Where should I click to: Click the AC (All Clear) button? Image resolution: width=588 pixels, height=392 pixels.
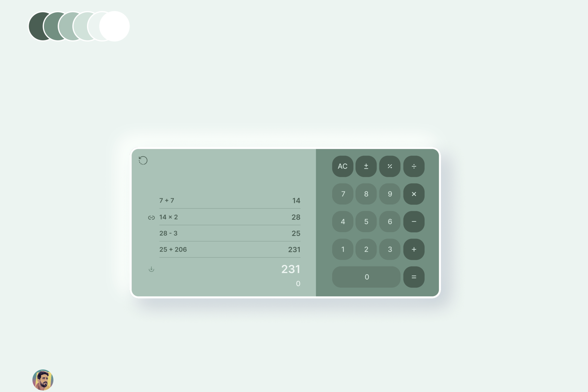pyautogui.click(x=343, y=166)
